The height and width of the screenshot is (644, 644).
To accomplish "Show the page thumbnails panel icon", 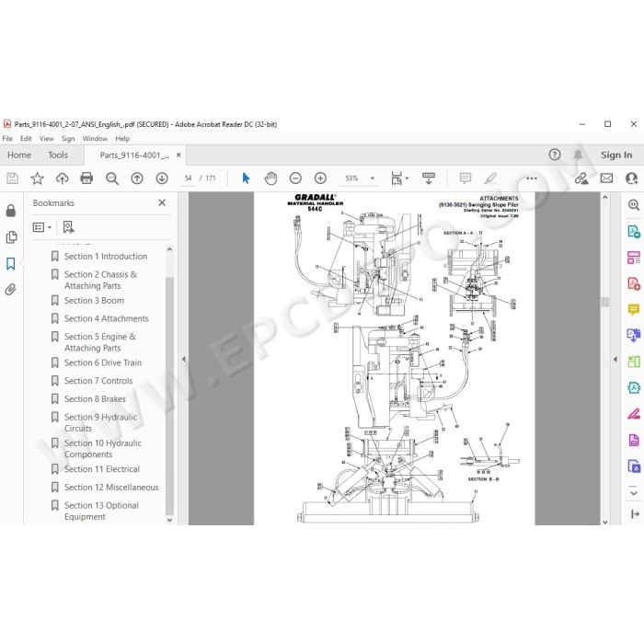I will pyautogui.click(x=11, y=237).
